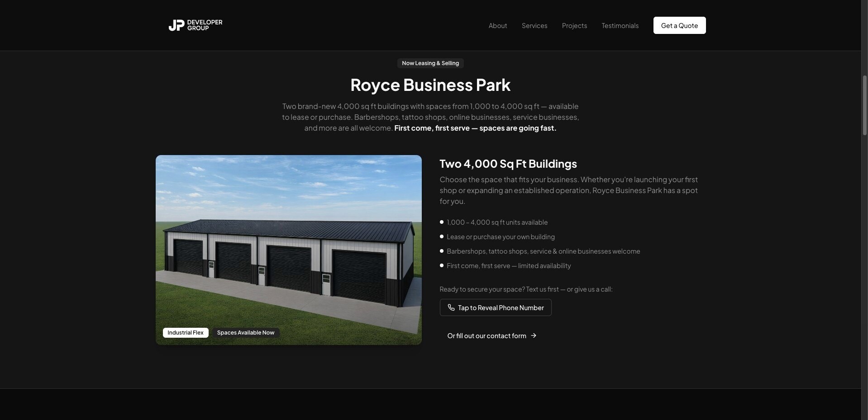Click the page vertical scrollbar thumb
868x420 pixels.
click(864, 105)
